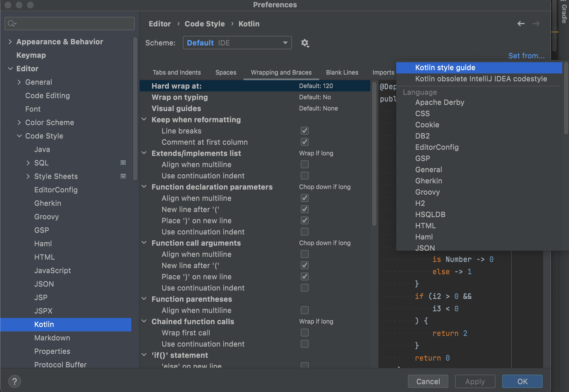Click the forward navigation arrow
This screenshot has height=392, width=569.
click(x=536, y=24)
